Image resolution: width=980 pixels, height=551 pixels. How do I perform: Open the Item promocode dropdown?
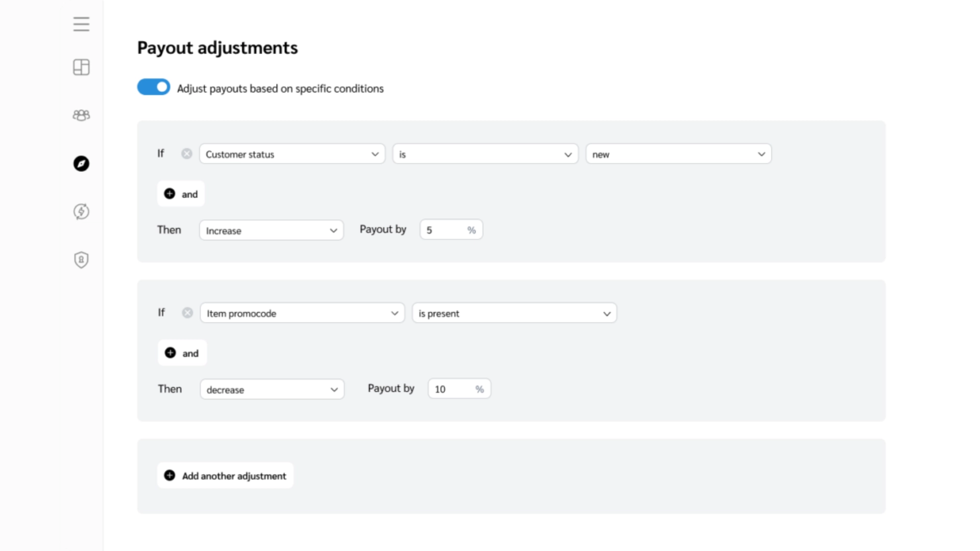pos(302,313)
